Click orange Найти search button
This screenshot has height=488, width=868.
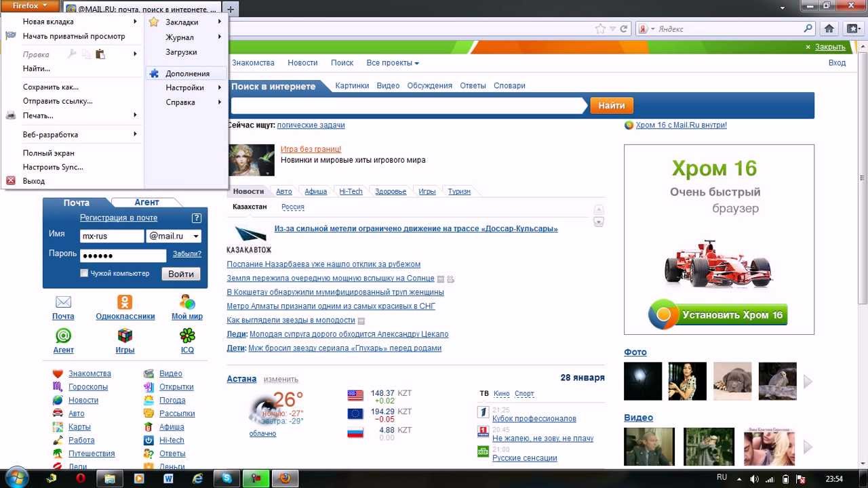pos(612,106)
